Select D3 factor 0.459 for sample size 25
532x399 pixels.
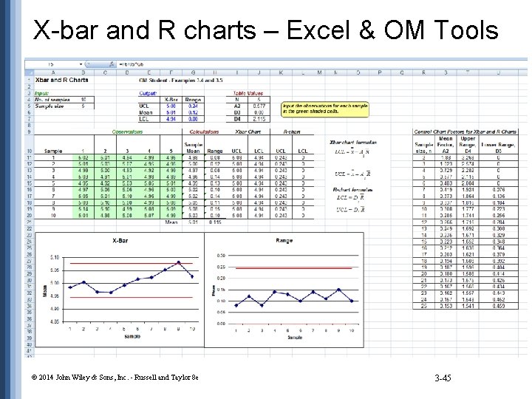point(499,306)
